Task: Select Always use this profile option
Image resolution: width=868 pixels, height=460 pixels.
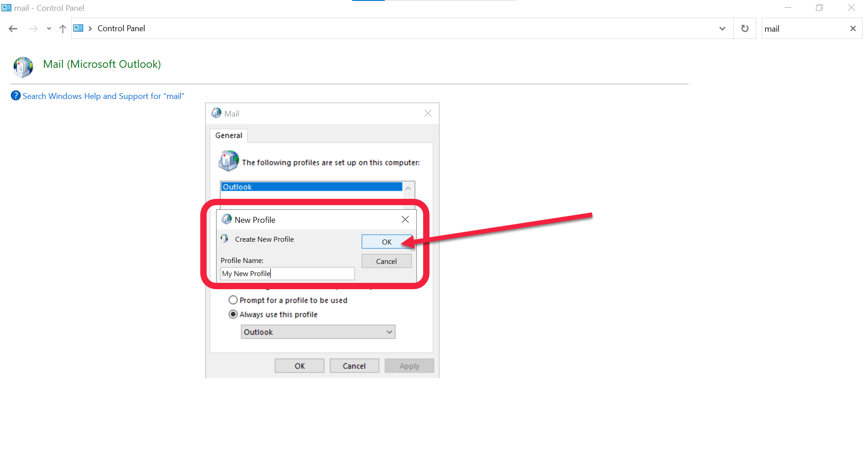Action: pos(273,314)
